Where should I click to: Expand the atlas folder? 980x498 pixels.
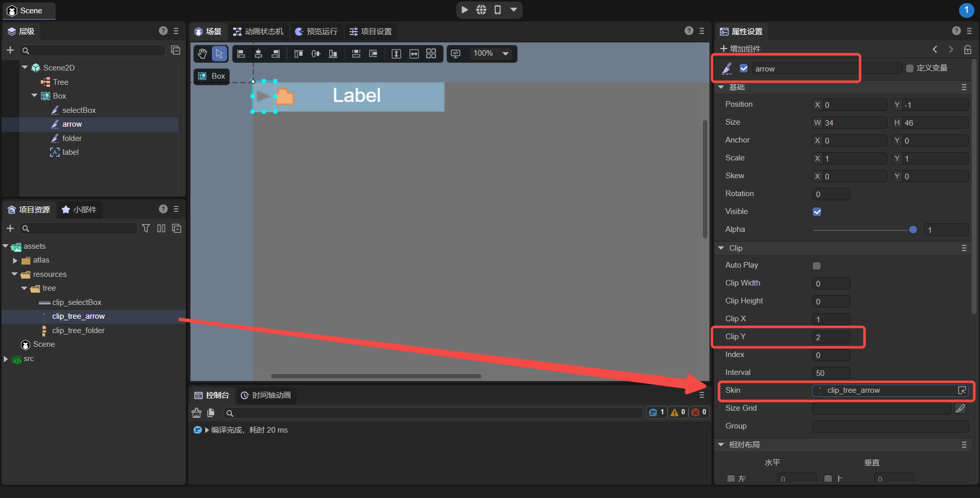[15, 260]
